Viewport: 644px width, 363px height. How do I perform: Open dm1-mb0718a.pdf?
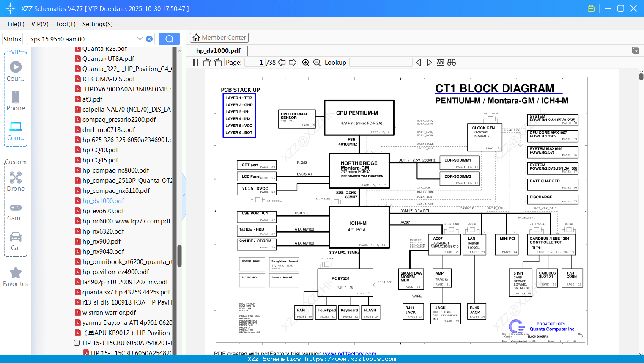[109, 130]
